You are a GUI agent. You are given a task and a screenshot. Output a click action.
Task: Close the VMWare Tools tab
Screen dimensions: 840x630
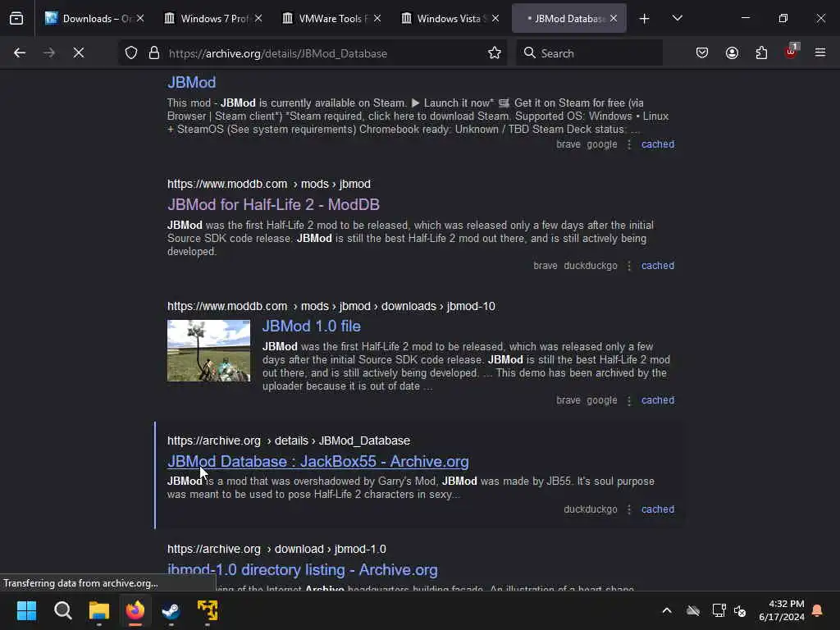(x=377, y=19)
